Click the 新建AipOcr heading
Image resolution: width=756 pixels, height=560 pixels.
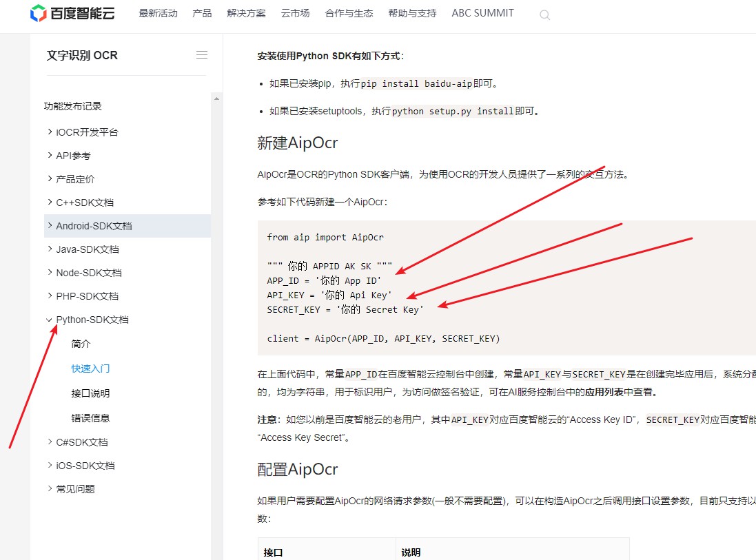tap(298, 143)
